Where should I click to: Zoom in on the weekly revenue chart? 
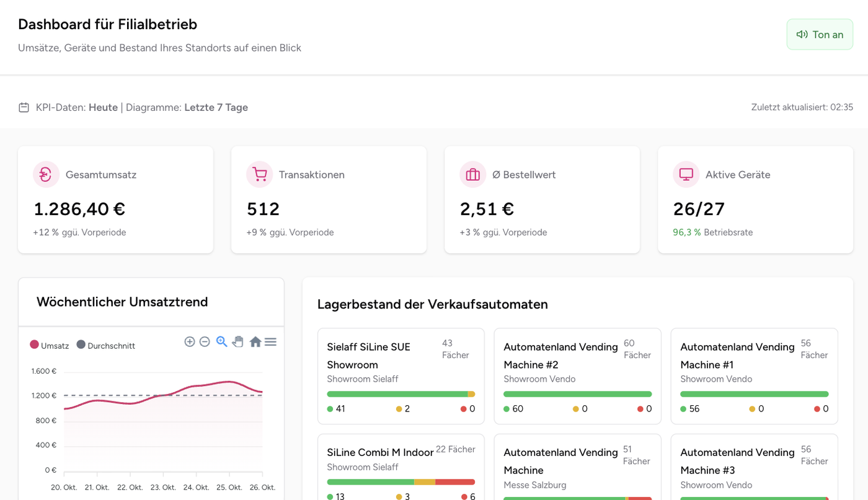pos(190,341)
